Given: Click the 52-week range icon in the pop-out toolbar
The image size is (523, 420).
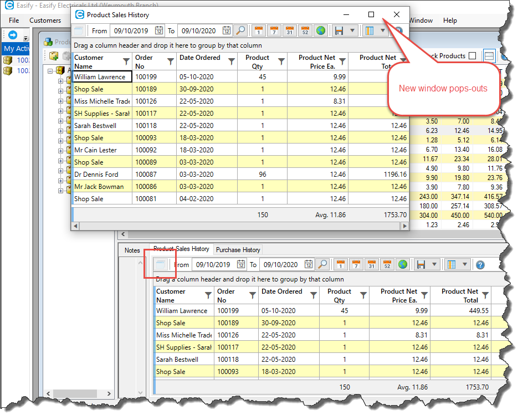Looking at the screenshot, I should (305, 30).
